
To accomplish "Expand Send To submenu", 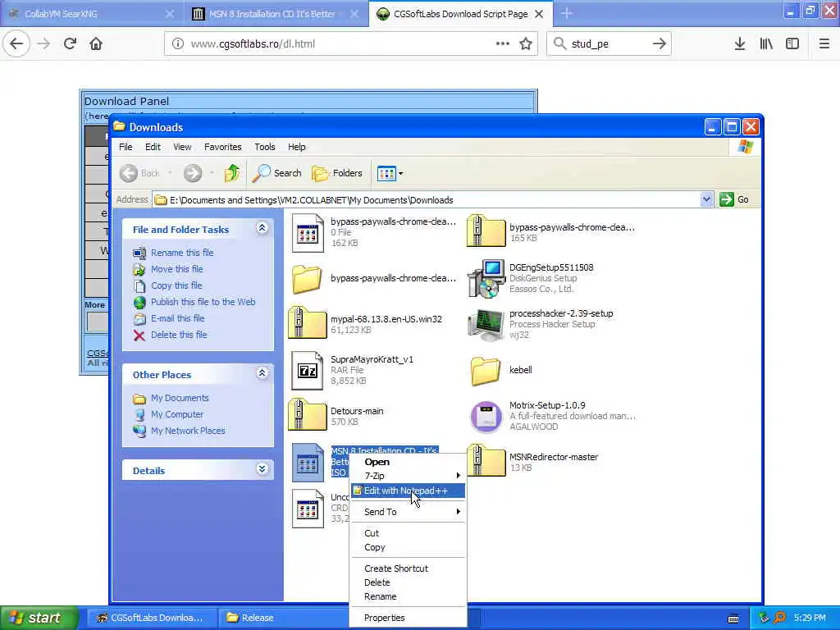I will pyautogui.click(x=408, y=512).
